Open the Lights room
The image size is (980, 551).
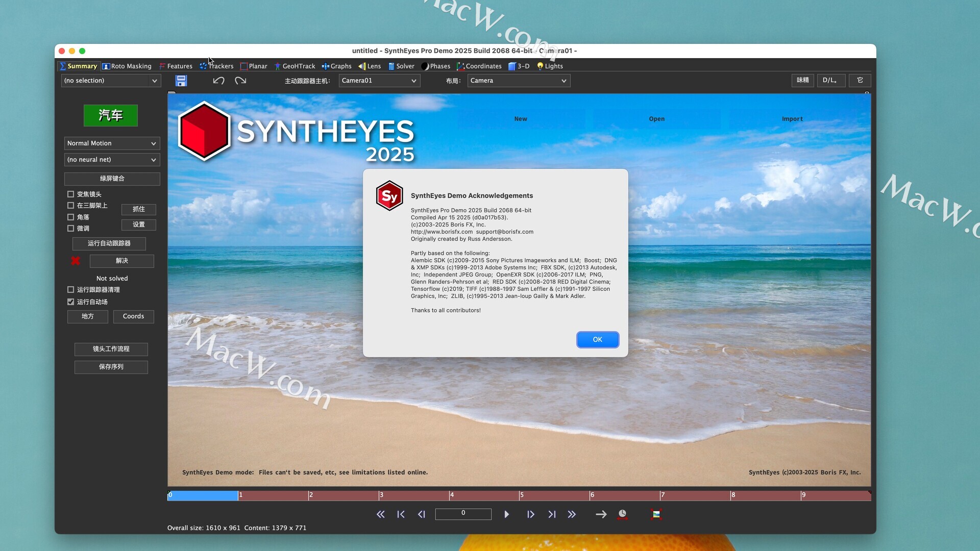[x=550, y=66]
